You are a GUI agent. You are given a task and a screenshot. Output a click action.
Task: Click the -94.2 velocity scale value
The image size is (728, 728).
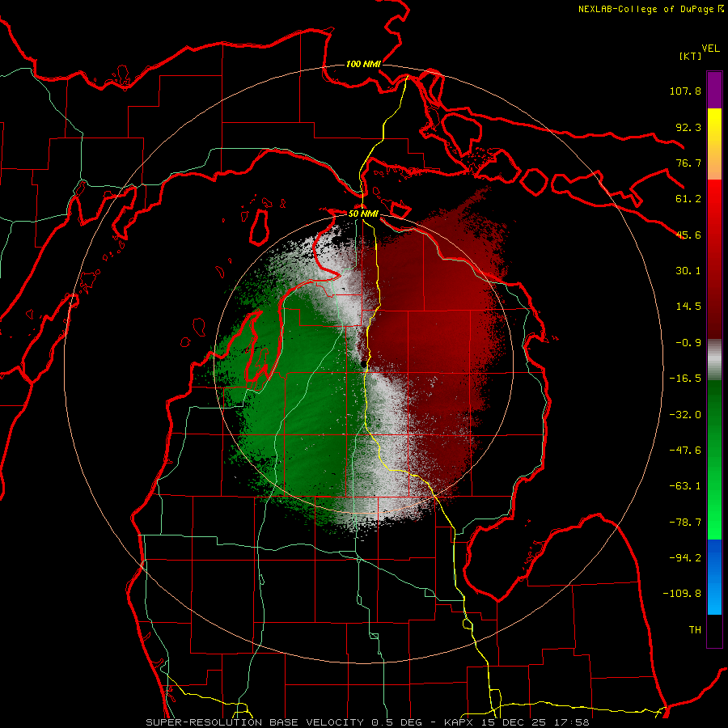[x=685, y=557]
